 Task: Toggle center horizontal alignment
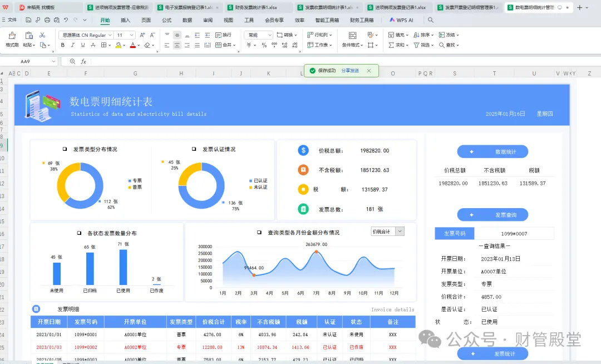177,45
